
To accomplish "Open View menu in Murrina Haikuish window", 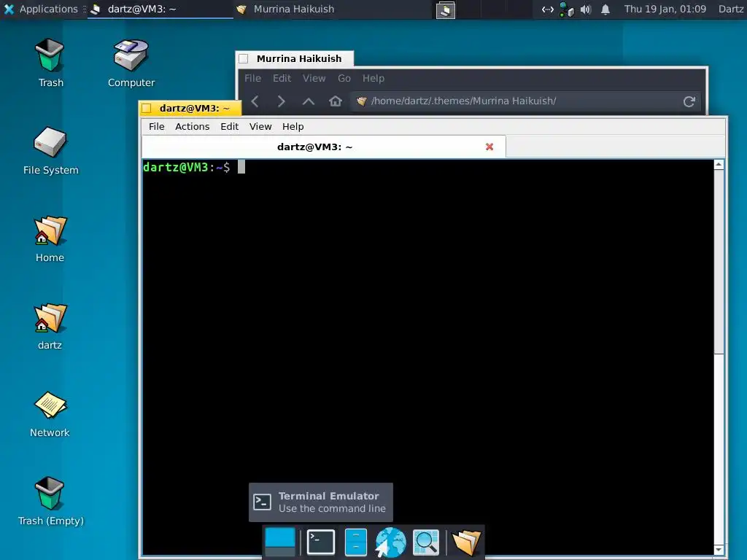I will pyautogui.click(x=314, y=79).
